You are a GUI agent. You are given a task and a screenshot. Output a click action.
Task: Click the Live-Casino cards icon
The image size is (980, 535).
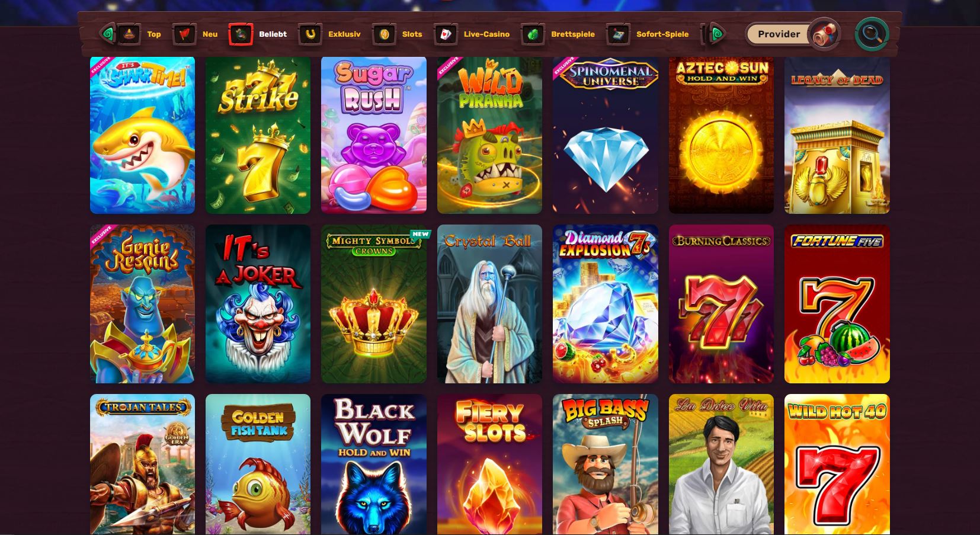click(446, 34)
